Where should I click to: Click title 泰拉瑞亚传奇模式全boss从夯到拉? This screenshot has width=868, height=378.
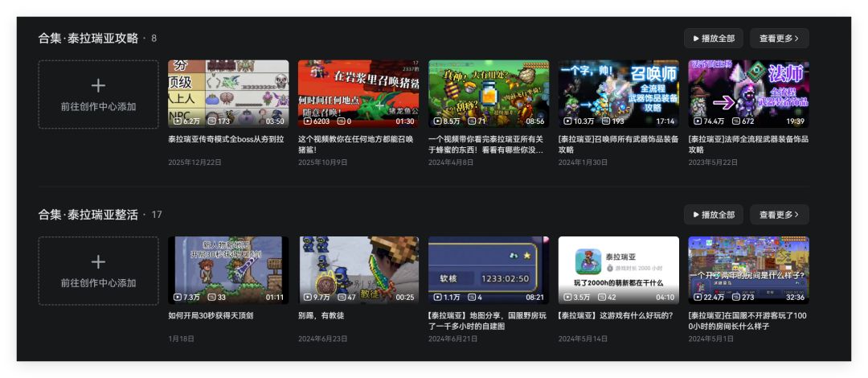click(227, 139)
